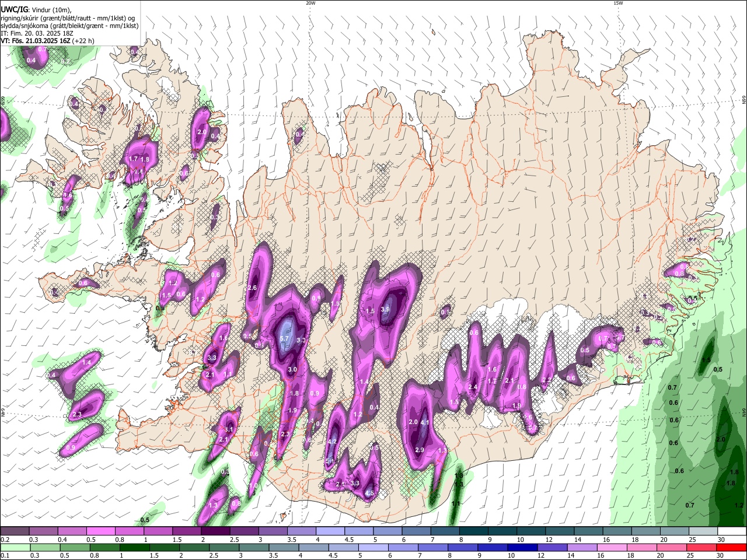This screenshot has height=560, width=747.
Task: Click the '20W' longitude label
Action: coord(310,3)
